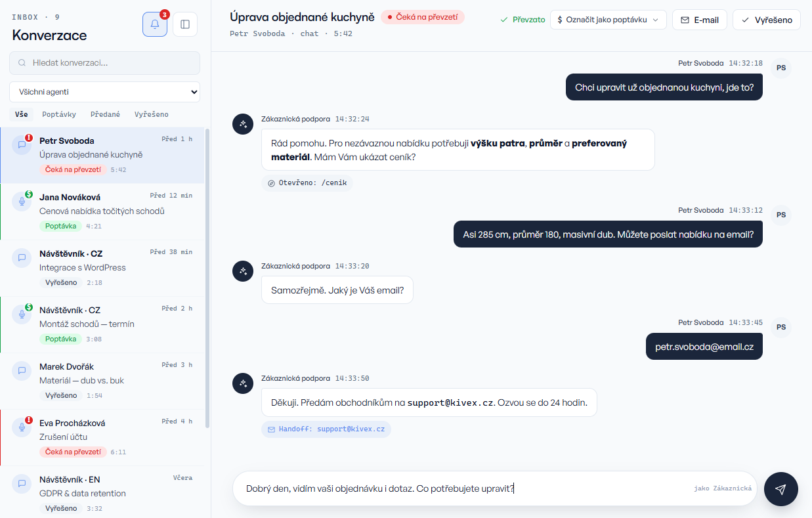Select the Vše tab
The width and height of the screenshot is (812, 518).
(x=22, y=114)
